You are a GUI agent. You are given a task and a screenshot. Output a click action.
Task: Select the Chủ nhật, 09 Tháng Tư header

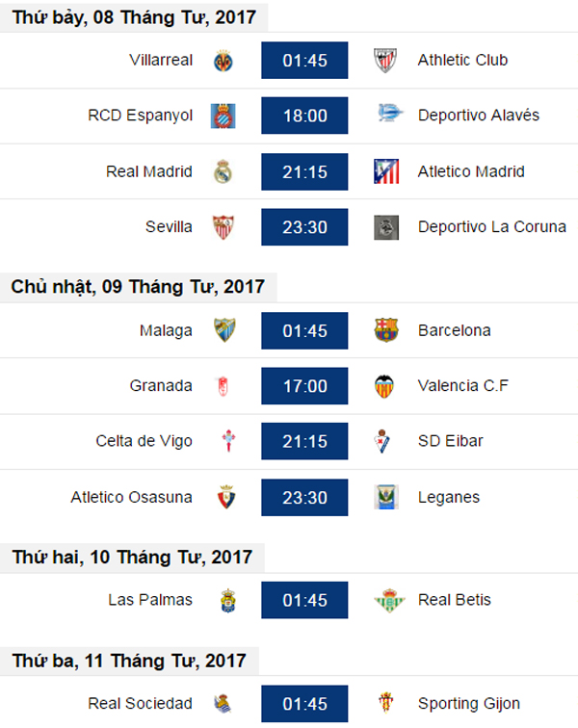coord(138,287)
